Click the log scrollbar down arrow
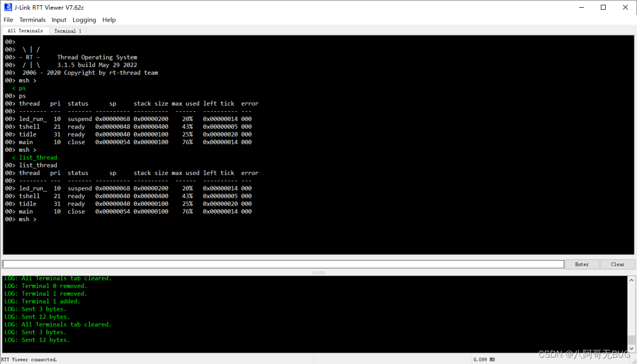 point(631,349)
